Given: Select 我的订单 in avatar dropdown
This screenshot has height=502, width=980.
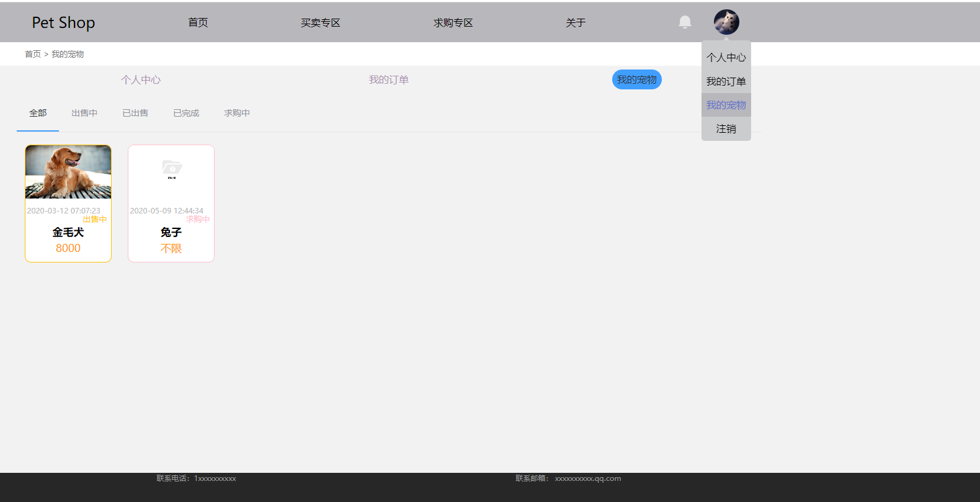Looking at the screenshot, I should (x=726, y=81).
